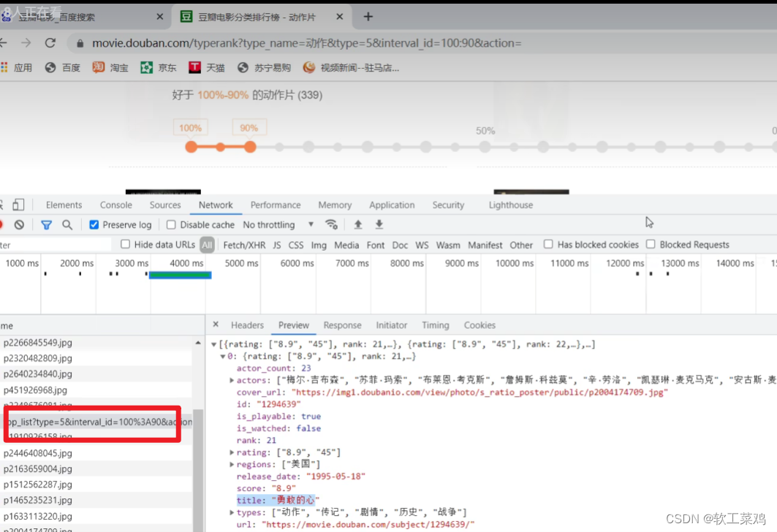Switch to Performance panel
777x532 pixels.
(x=276, y=205)
